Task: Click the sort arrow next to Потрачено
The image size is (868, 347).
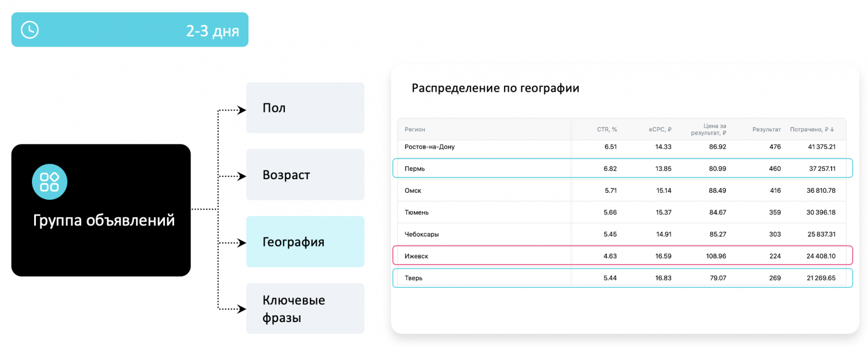Action: [832, 130]
